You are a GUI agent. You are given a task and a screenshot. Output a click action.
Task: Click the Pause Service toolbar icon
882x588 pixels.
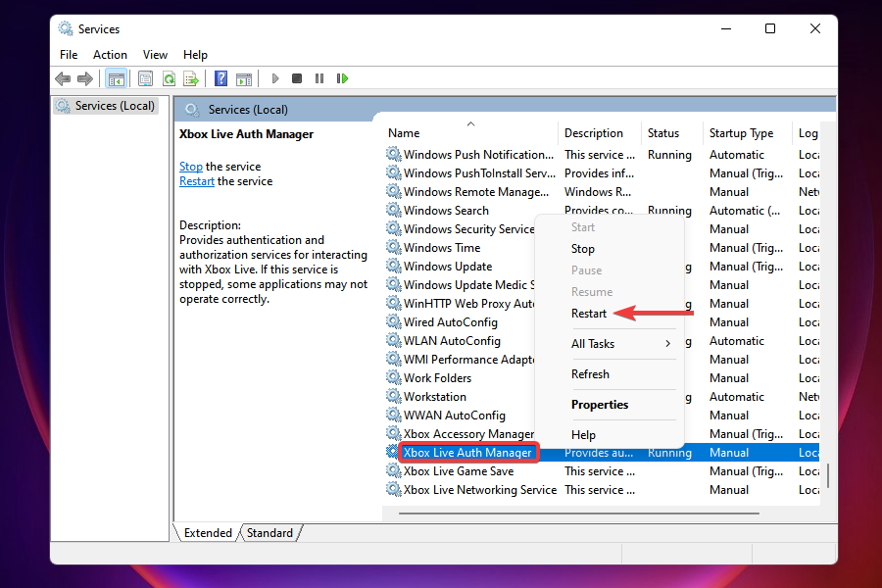pyautogui.click(x=319, y=78)
